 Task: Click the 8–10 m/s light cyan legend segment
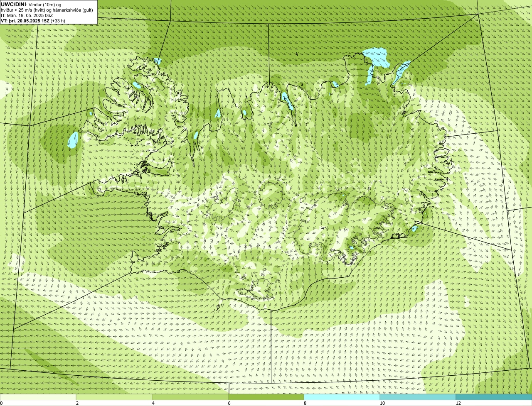click(342, 397)
